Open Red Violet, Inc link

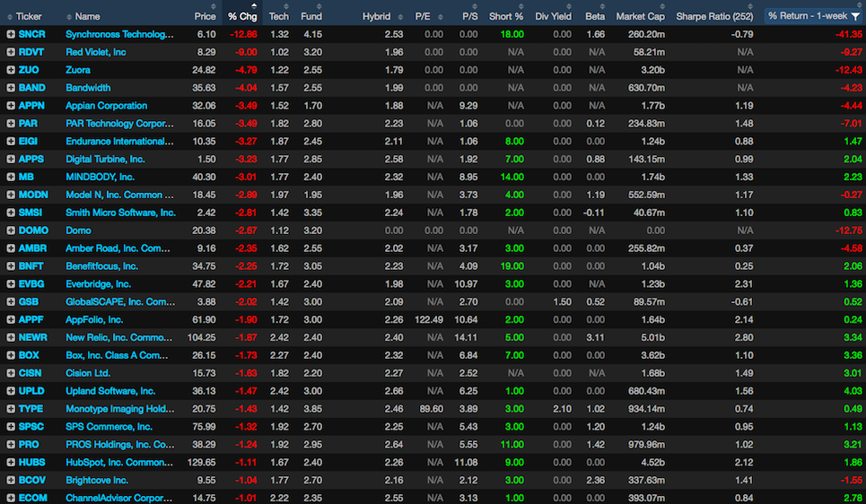point(95,52)
